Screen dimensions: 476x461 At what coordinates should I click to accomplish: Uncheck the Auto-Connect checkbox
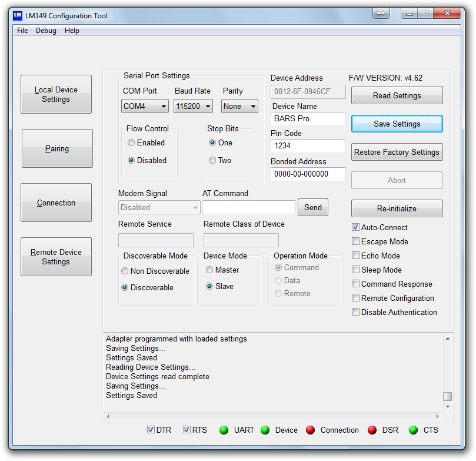[355, 227]
